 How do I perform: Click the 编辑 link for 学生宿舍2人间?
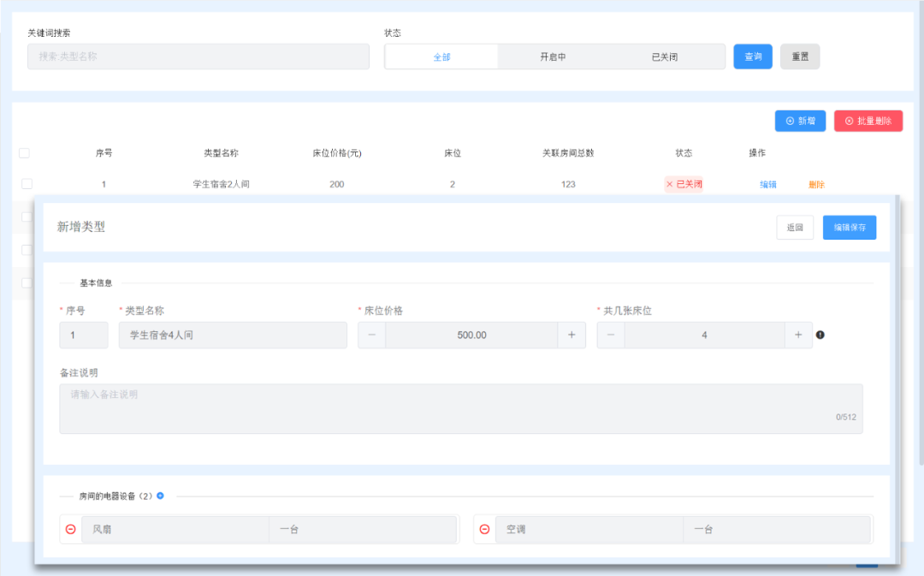tap(768, 184)
